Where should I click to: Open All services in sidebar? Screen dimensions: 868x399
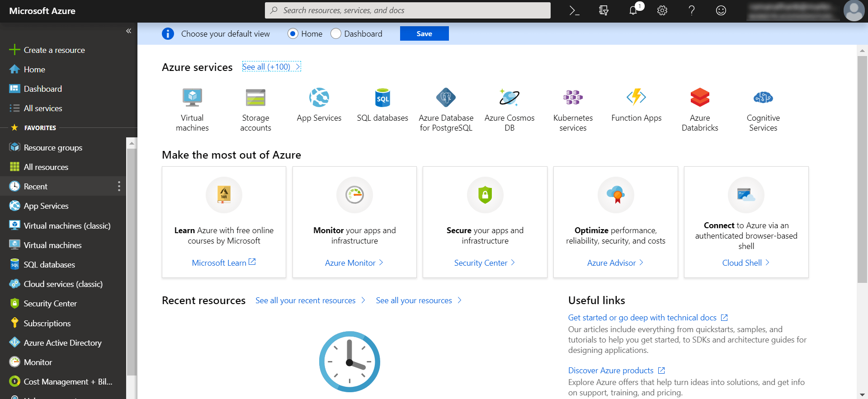[x=43, y=108]
